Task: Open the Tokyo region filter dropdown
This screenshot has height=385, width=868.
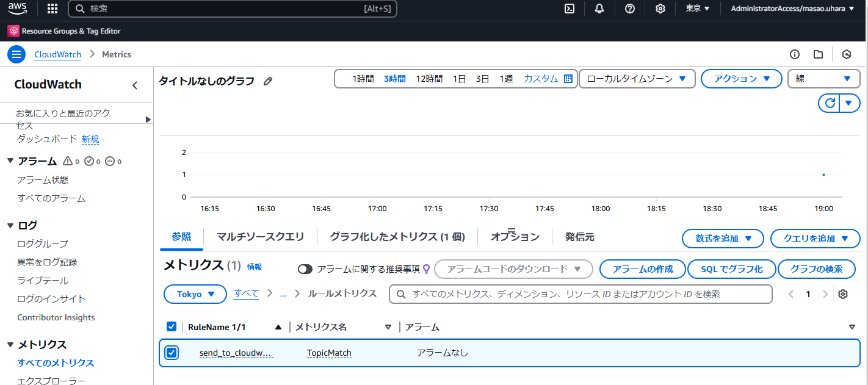Action: 196,294
